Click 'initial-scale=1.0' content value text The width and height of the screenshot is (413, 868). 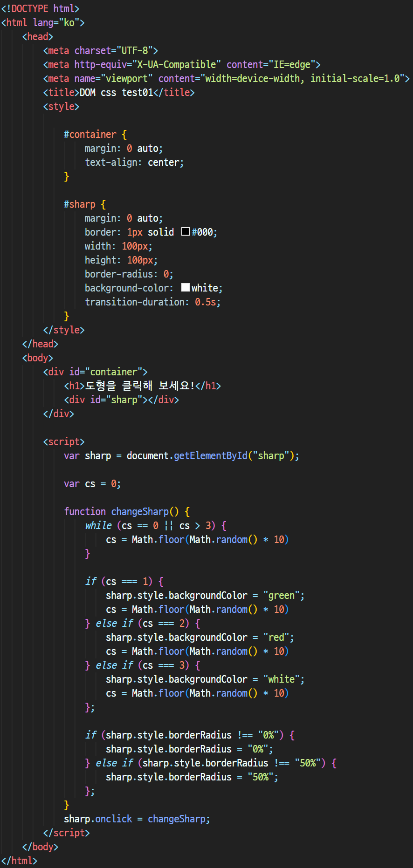(355, 78)
